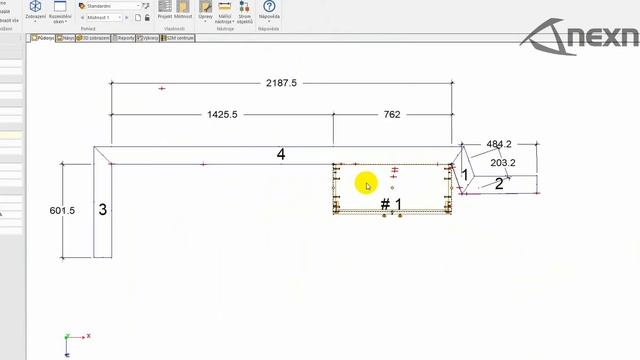Go to the previous room arrow

(x=82, y=18)
